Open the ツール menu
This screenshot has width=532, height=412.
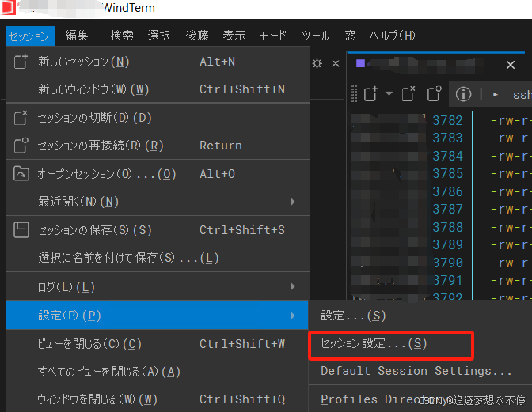click(x=316, y=36)
